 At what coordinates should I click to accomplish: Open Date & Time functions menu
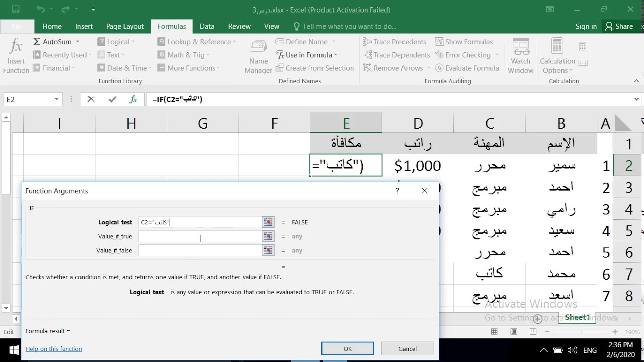pos(124,68)
